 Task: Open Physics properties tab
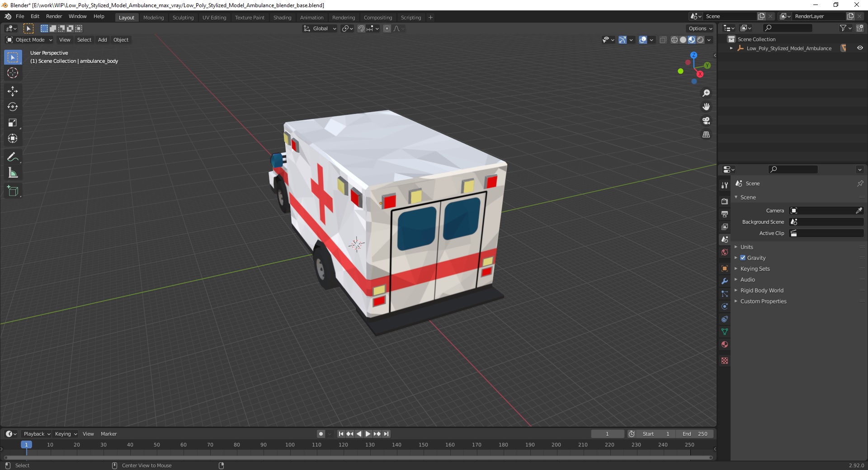(x=725, y=306)
